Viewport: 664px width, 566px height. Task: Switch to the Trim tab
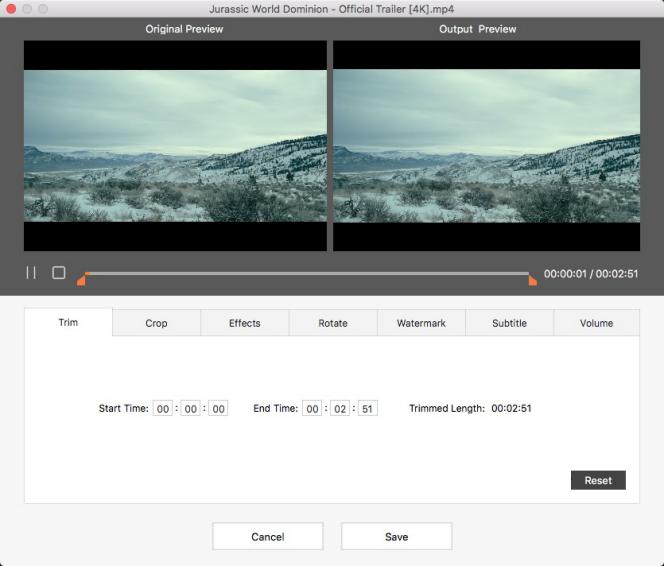coord(68,323)
